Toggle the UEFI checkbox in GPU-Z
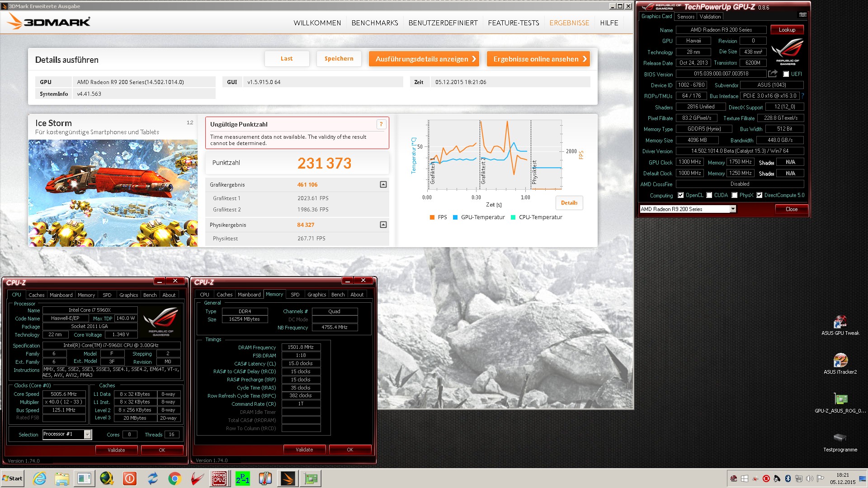This screenshot has width=868, height=488. (x=786, y=74)
